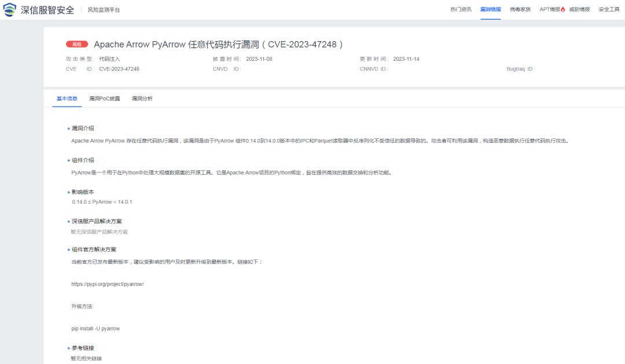Click the PyArrow component description paragraph
625x364 pixels.
coord(231,172)
